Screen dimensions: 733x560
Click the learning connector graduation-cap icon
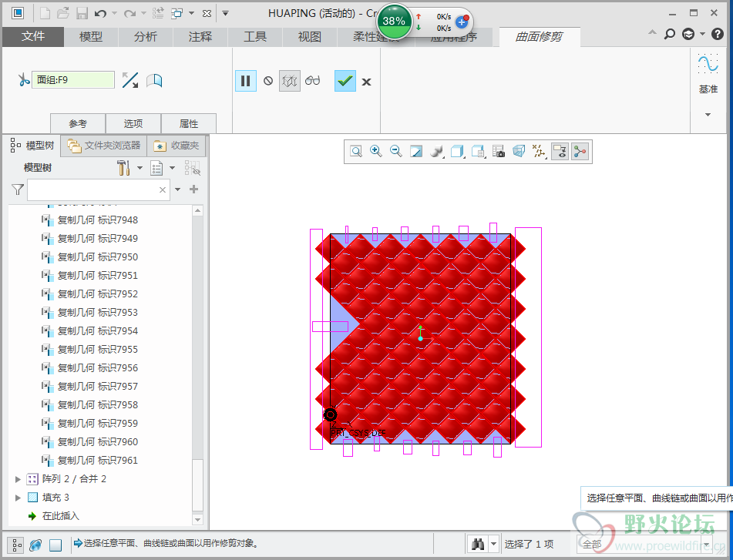(x=688, y=34)
